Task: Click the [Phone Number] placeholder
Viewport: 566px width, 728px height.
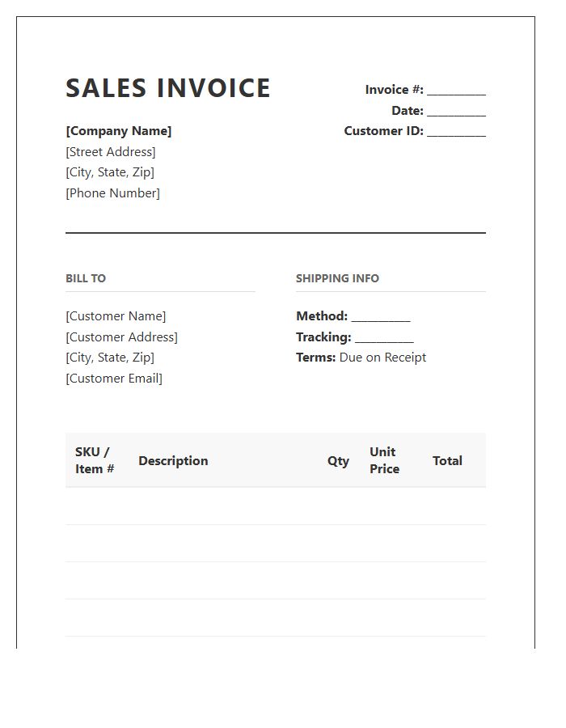Action: [112, 193]
